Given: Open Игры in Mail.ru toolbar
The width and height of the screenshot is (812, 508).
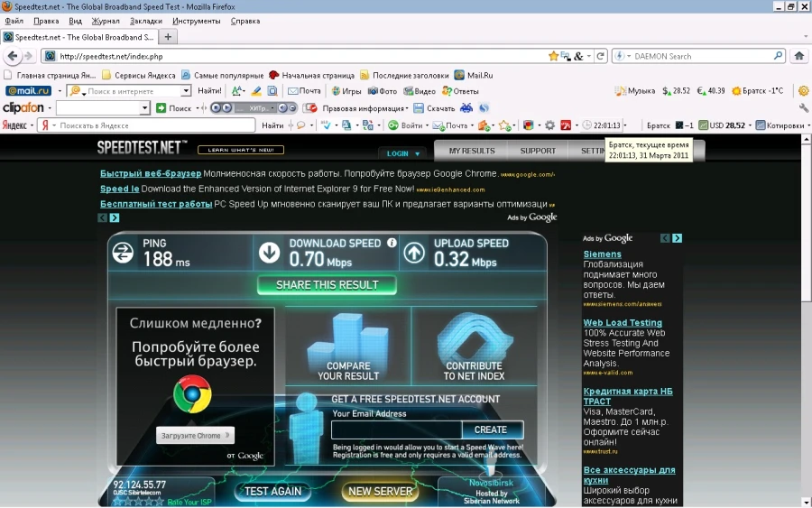Looking at the screenshot, I should click(x=346, y=91).
